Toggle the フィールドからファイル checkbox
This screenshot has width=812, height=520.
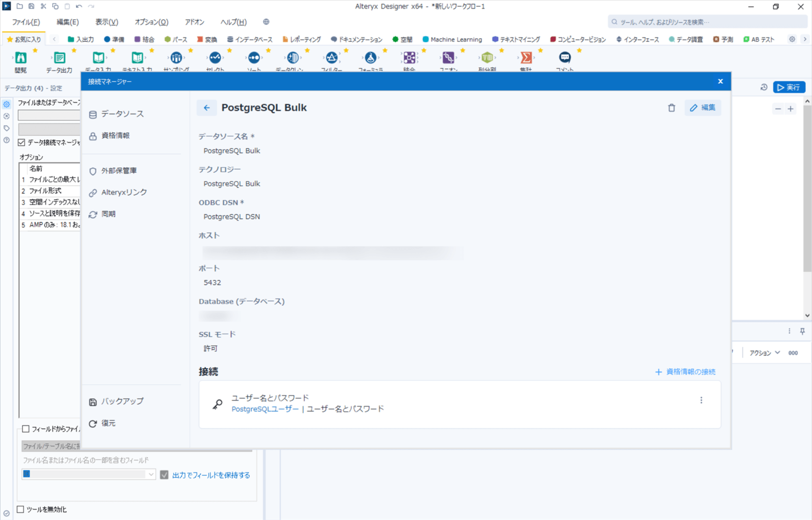[x=26, y=429]
